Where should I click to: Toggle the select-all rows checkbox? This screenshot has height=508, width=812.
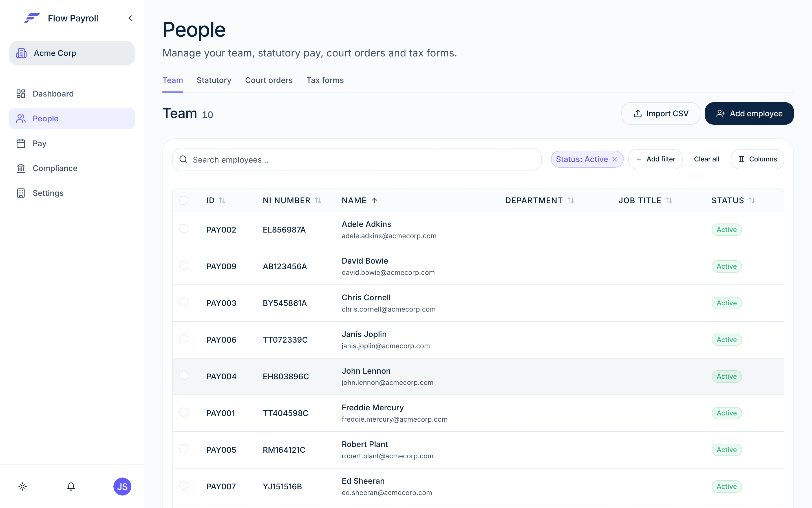184,201
